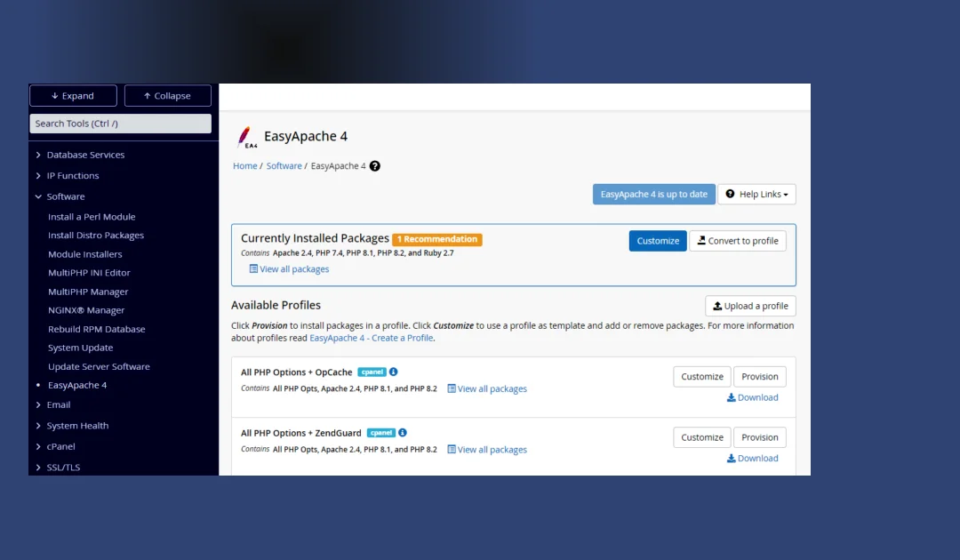Click Convert to profile button
The image size is (960, 560).
click(x=738, y=241)
